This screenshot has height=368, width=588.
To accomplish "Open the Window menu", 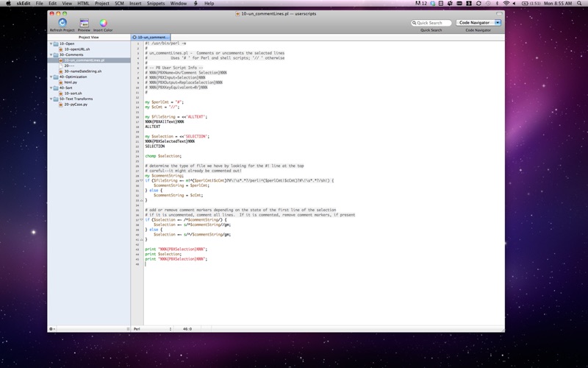I will (x=179, y=4).
